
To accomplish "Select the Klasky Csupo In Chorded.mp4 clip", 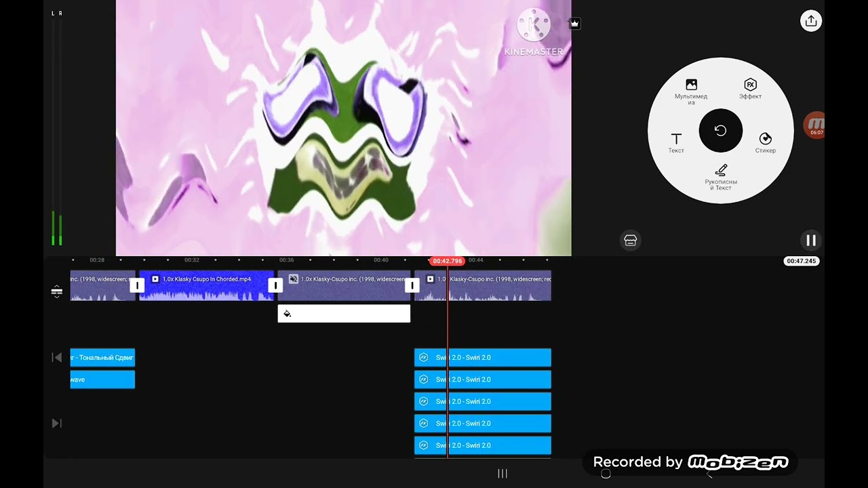I will [x=206, y=286].
